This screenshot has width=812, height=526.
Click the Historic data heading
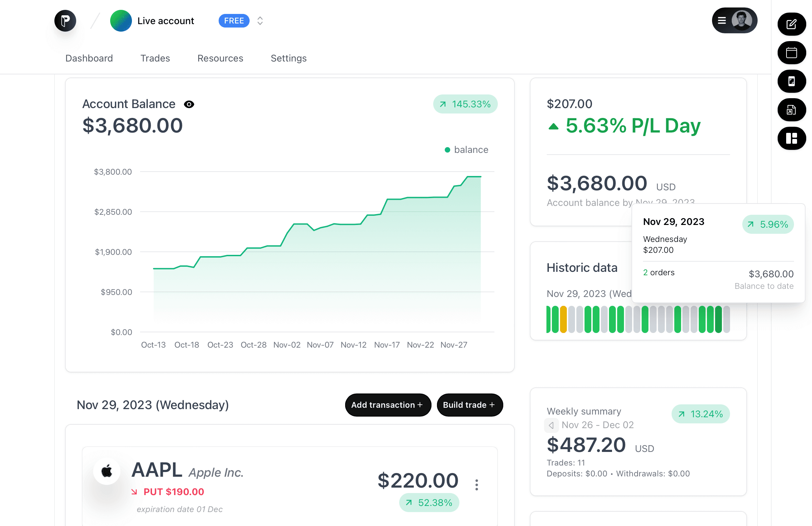(x=582, y=268)
